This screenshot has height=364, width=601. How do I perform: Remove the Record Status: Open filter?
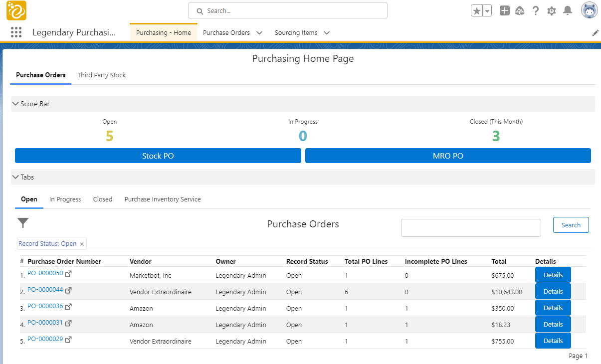tap(82, 244)
